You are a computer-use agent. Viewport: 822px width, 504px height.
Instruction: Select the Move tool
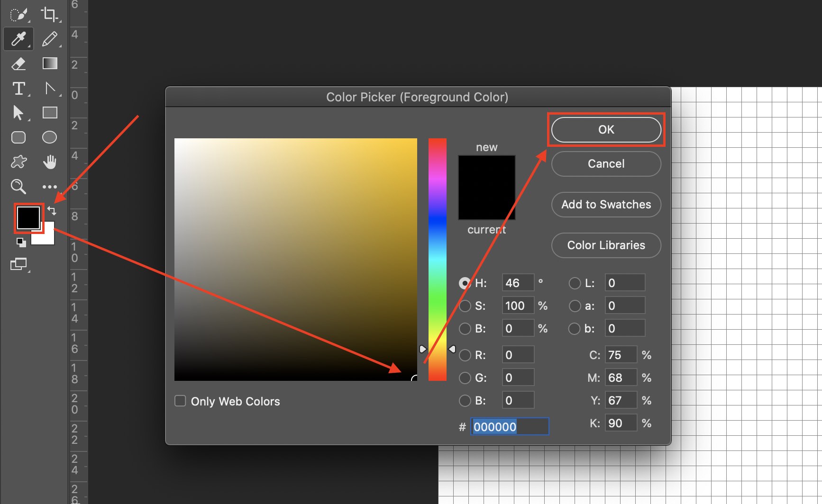tap(18, 113)
